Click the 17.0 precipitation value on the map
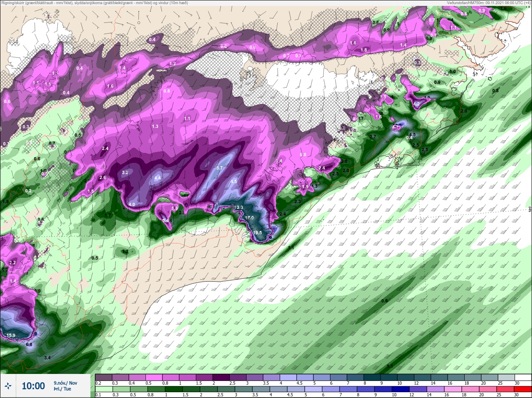532x398 pixels. coord(249,218)
